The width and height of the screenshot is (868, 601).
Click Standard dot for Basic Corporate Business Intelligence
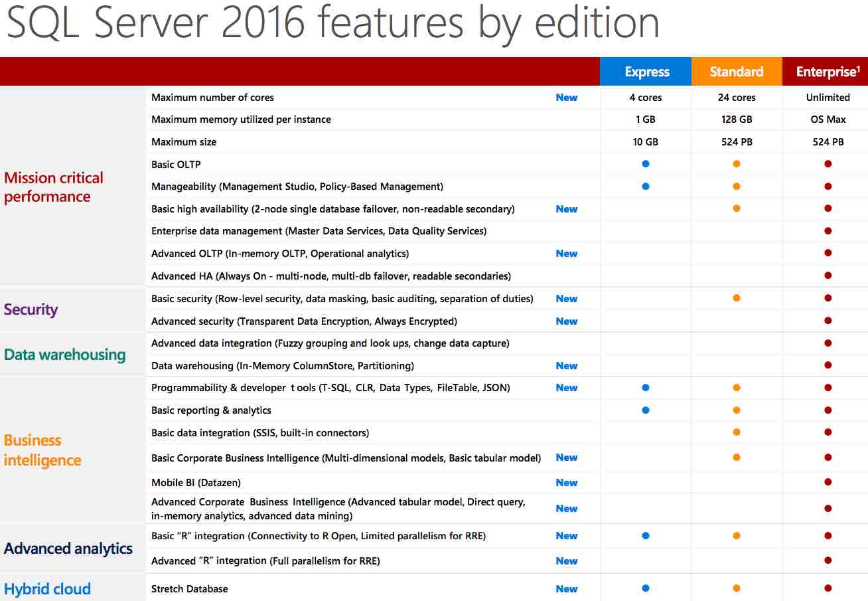737,457
